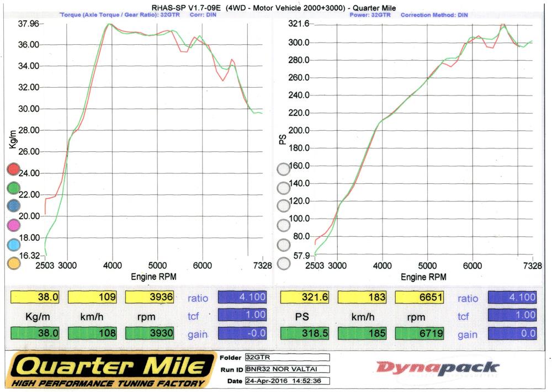Viewport: 552px width, 392px height.
Task: Click the 'Power: 32GTR' heading
Action: pyautogui.click(x=370, y=15)
